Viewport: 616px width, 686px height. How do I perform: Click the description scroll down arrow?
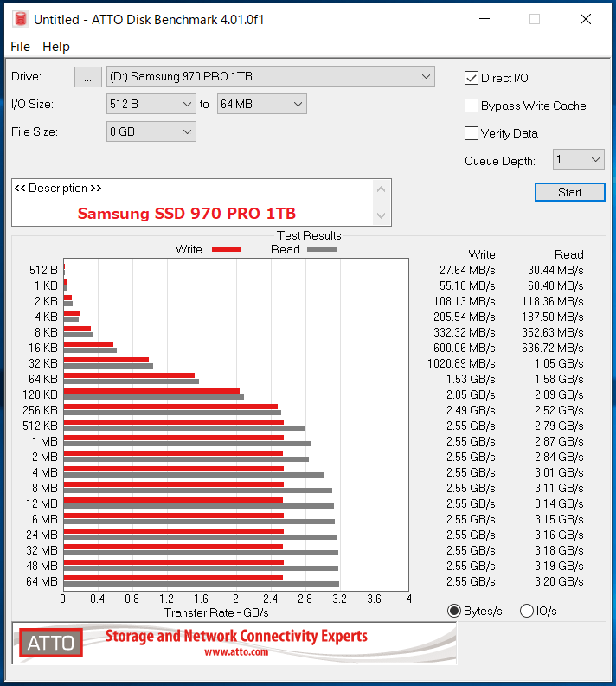tap(381, 215)
